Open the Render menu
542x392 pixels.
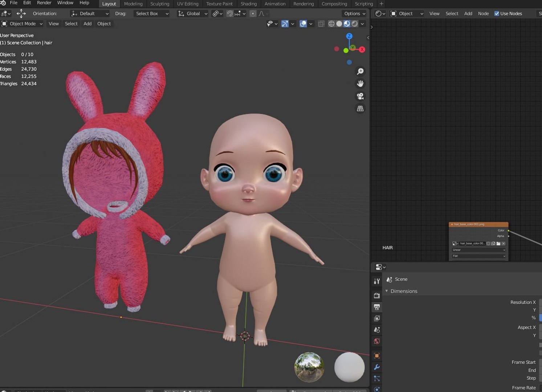point(44,3)
